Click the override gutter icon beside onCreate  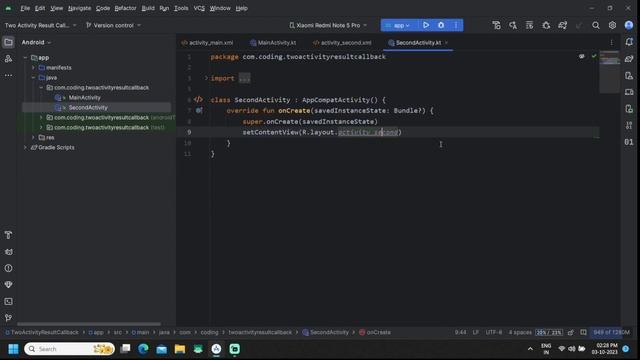click(199, 110)
